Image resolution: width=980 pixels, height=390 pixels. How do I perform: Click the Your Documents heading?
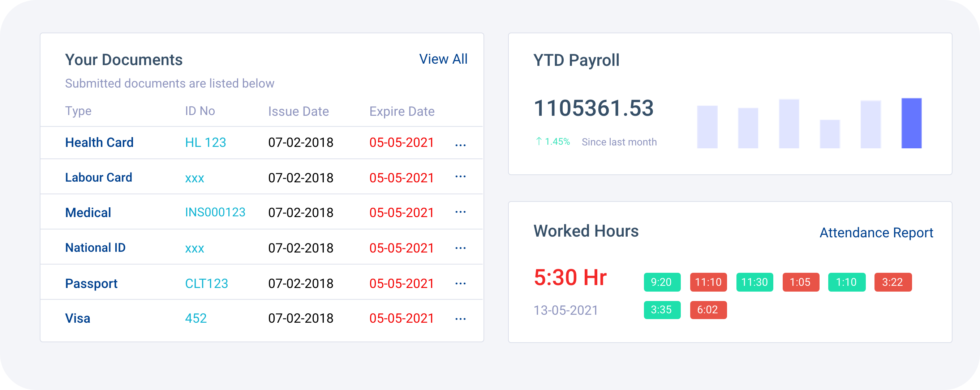point(124,60)
